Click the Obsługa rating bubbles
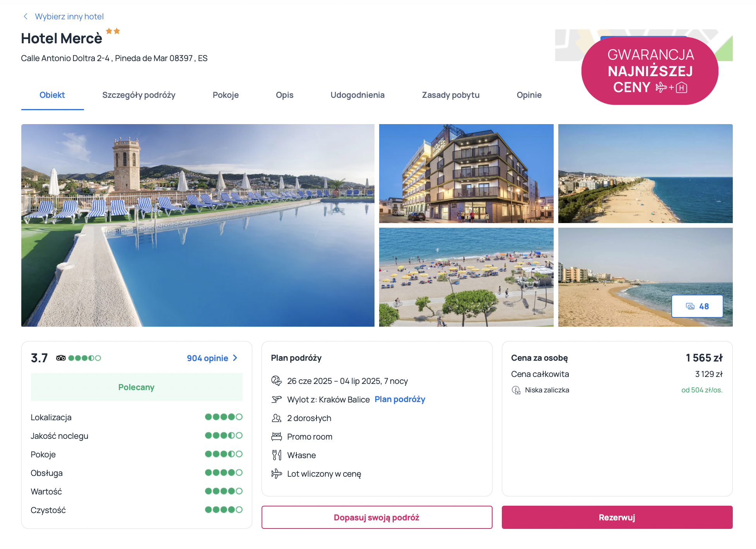 (x=224, y=472)
